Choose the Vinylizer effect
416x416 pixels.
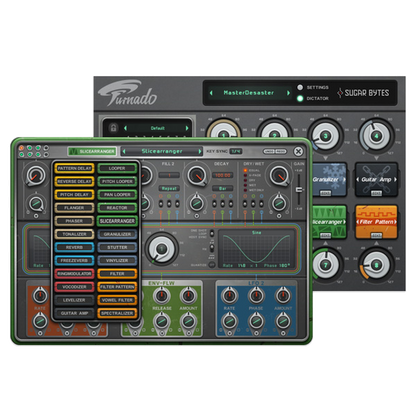[117, 260]
